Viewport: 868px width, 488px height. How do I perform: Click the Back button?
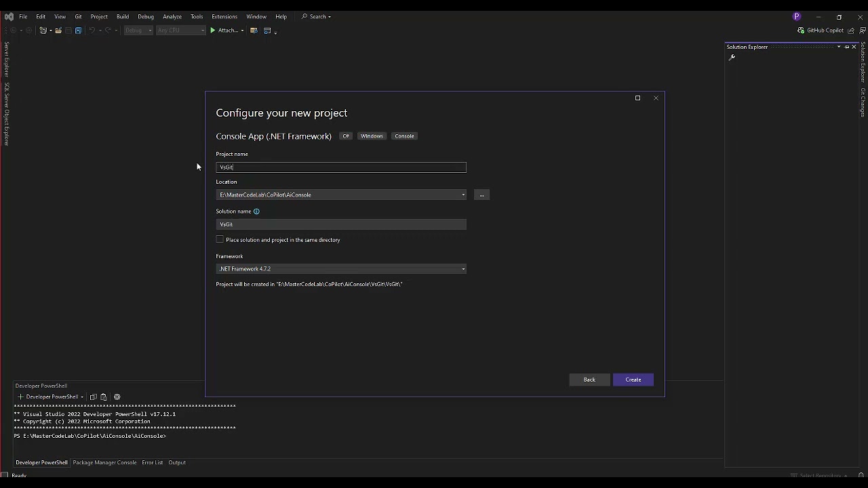click(x=589, y=380)
